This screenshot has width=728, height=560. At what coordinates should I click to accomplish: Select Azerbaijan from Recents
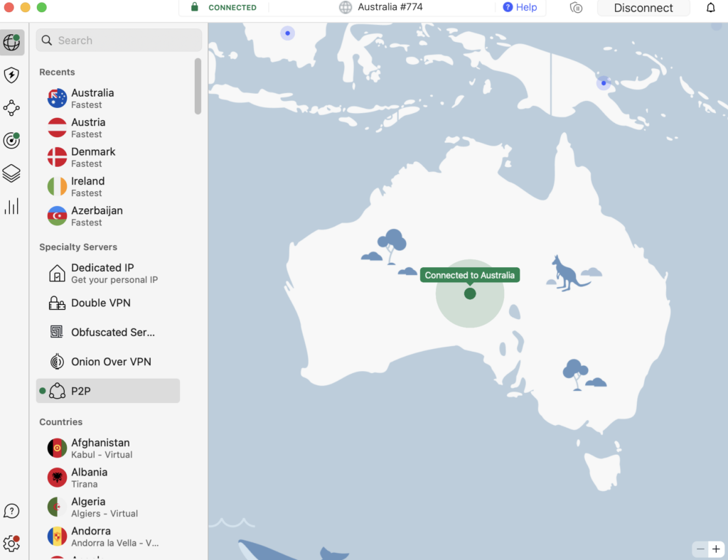point(108,216)
